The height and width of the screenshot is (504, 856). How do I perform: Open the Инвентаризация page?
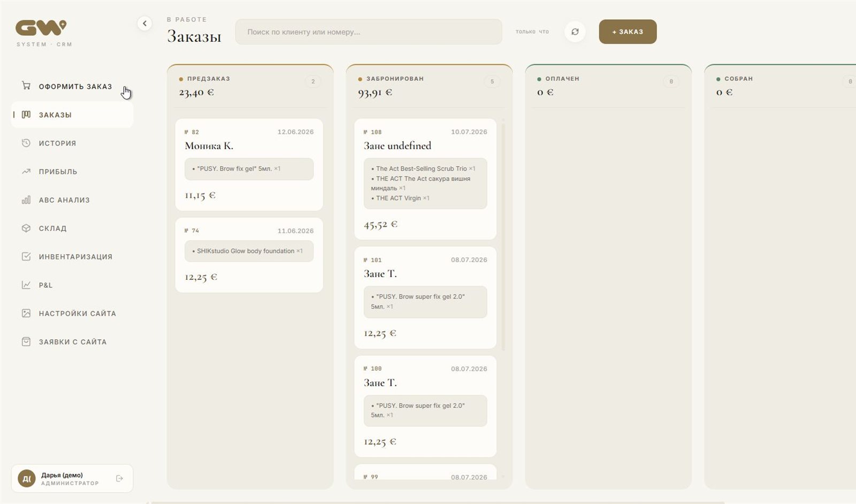point(72,256)
